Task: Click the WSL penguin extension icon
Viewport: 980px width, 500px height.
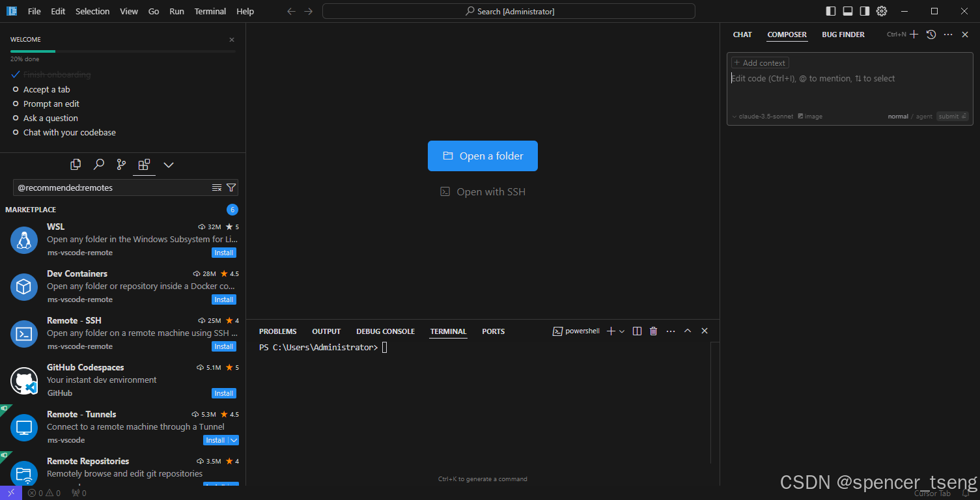Action: coord(24,240)
